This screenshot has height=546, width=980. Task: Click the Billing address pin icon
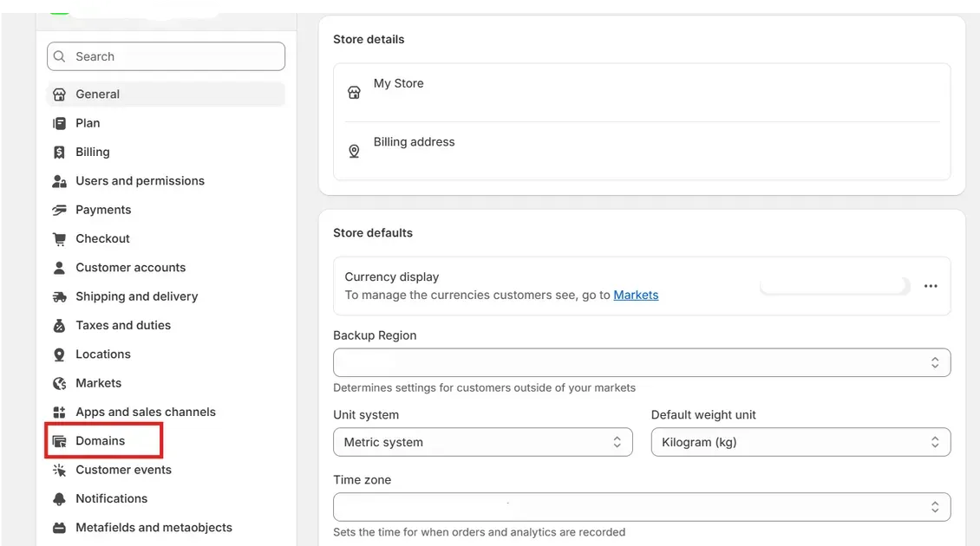354,152
